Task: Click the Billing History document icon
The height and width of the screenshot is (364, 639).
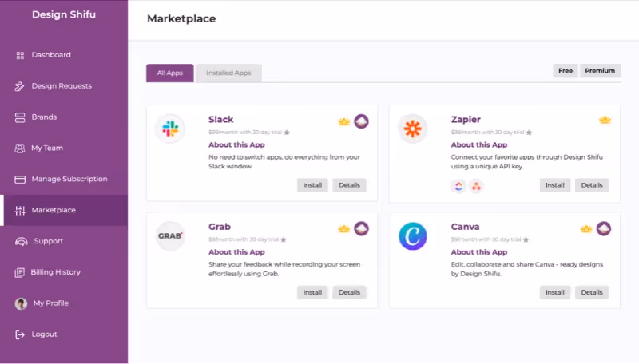Action: 19,272
